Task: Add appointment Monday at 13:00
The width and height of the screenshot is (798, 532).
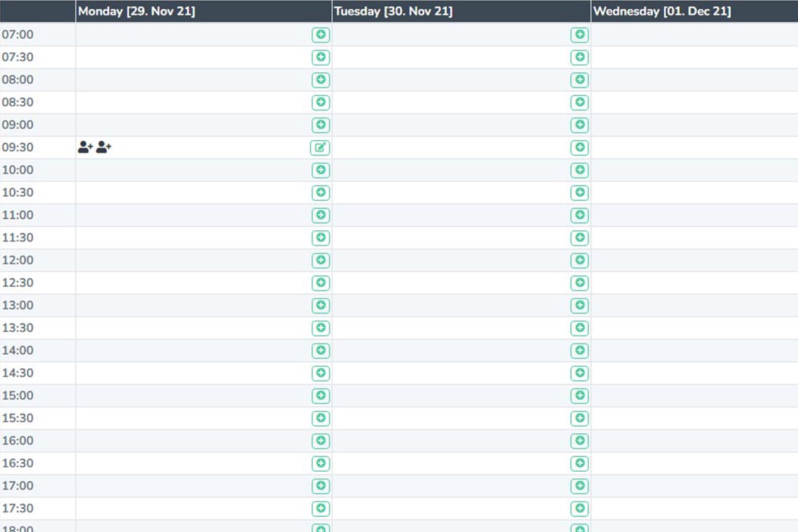Action: pyautogui.click(x=321, y=305)
